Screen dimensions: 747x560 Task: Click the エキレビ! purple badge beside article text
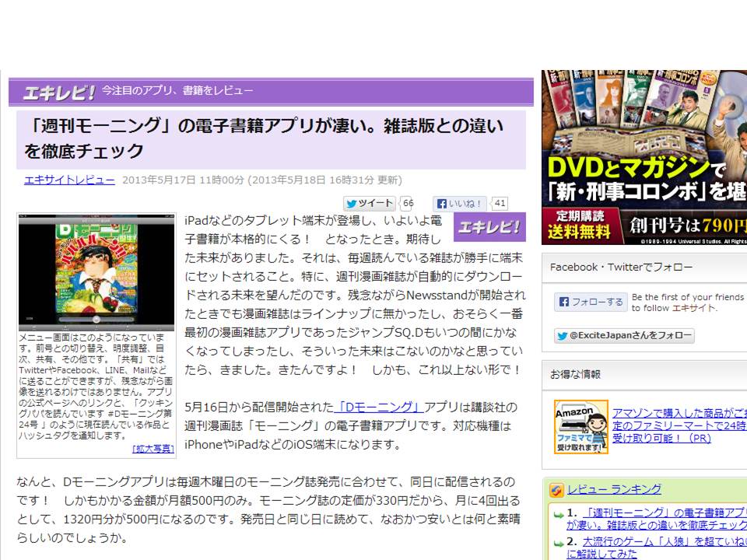[x=489, y=227]
